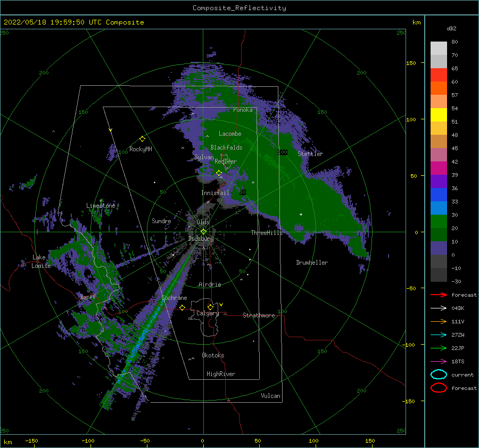Viewport: 479px width, 448px height.
Task: Click the green 22JP arrow legend icon
Action: point(439,348)
